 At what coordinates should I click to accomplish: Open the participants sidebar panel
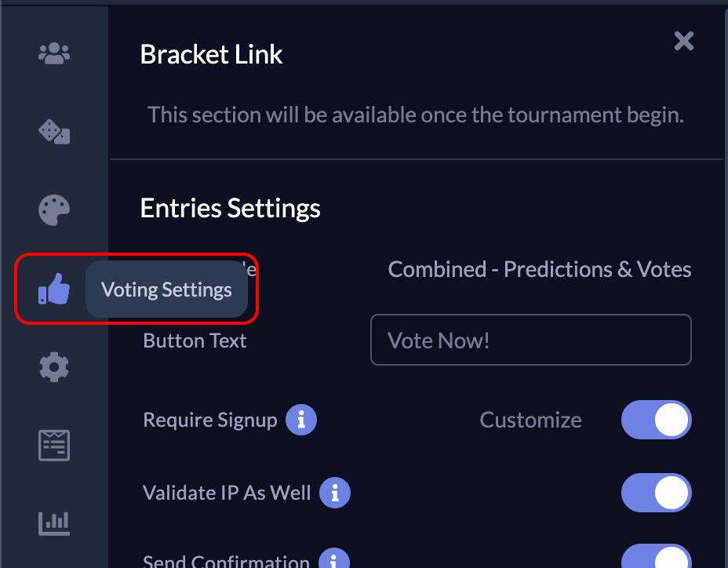point(53,53)
